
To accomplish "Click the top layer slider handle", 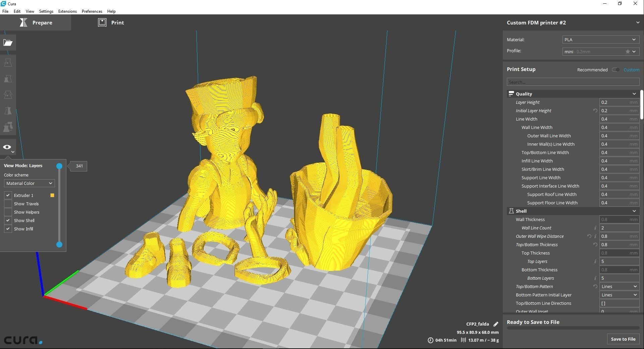I will point(59,166).
